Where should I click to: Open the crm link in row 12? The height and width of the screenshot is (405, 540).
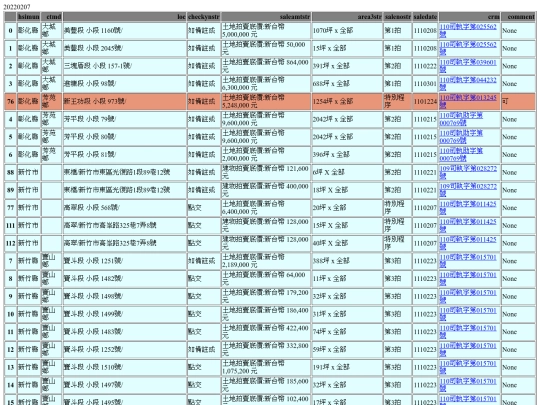(468, 350)
